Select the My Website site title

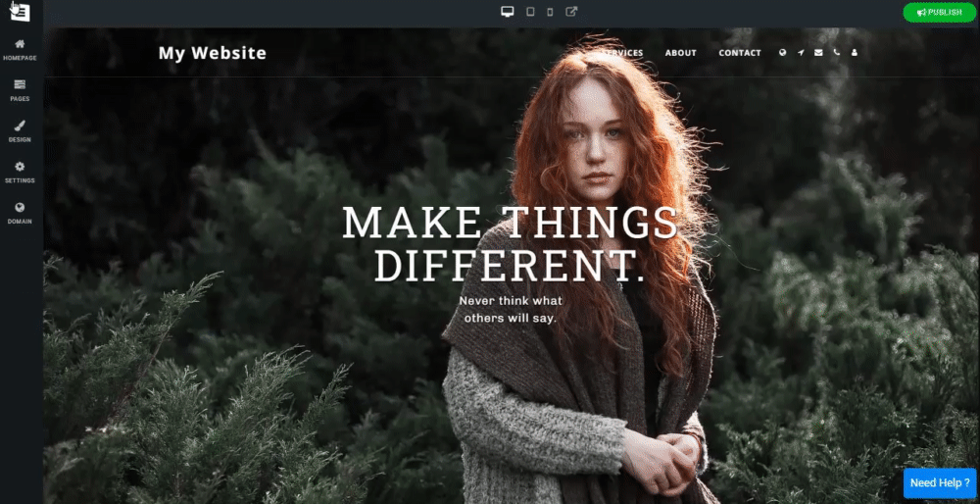coord(213,53)
